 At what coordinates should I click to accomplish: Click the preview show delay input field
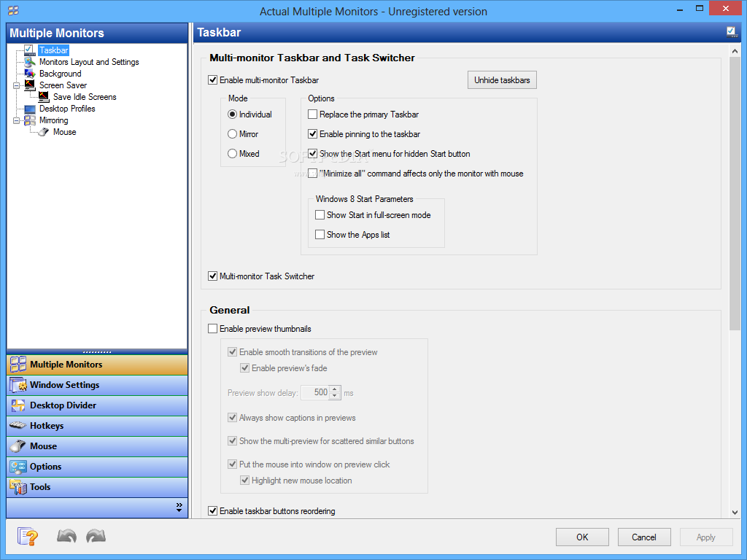[x=315, y=392]
